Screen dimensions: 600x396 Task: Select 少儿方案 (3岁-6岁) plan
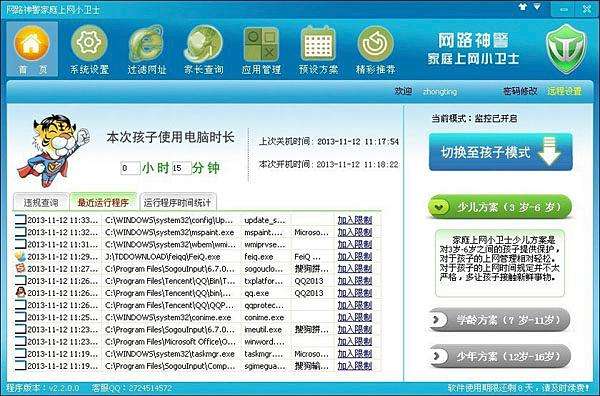499,207
